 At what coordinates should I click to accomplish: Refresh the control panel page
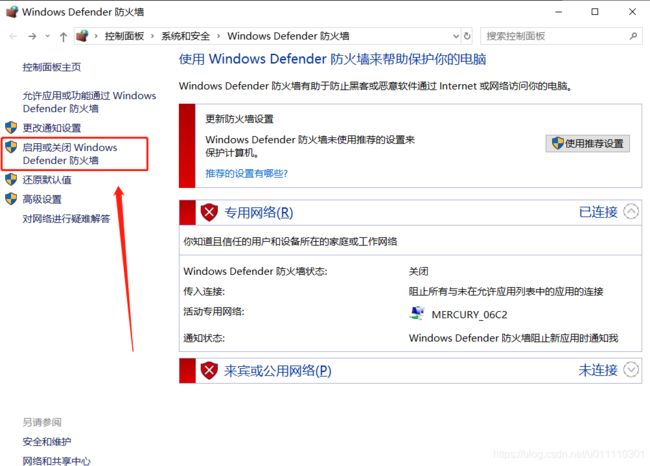click(467, 36)
